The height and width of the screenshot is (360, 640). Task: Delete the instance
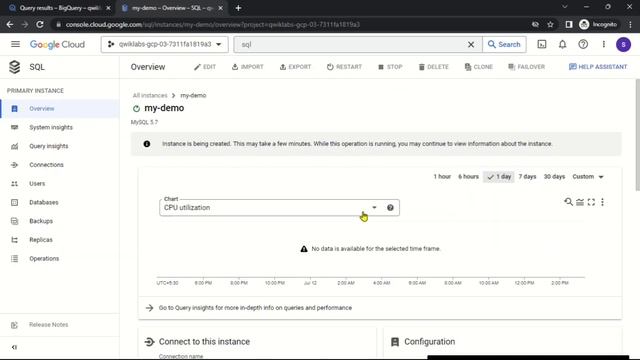point(433,67)
